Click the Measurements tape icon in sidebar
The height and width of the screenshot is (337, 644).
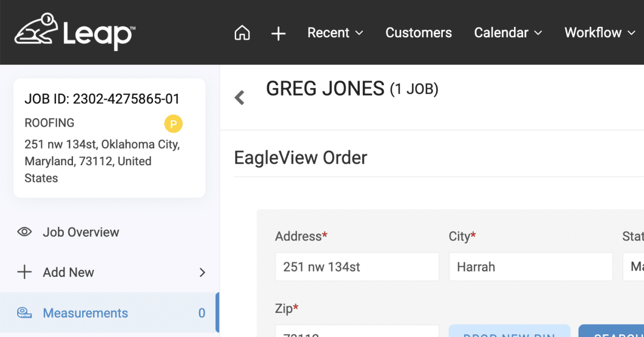point(25,313)
